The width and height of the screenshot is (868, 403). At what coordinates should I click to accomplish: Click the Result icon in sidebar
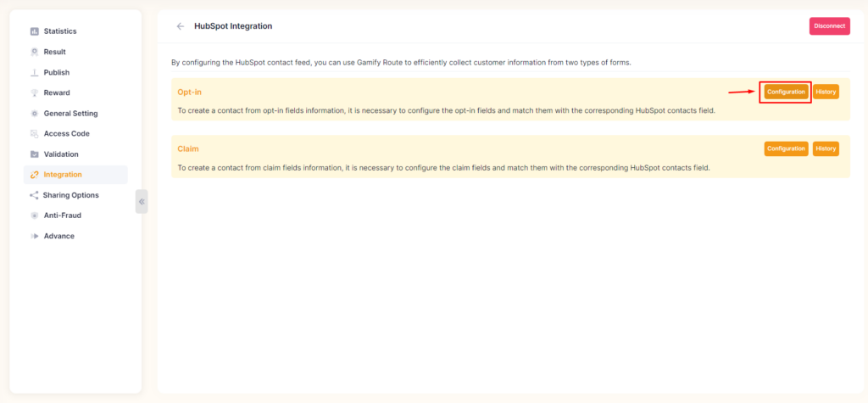(x=34, y=52)
